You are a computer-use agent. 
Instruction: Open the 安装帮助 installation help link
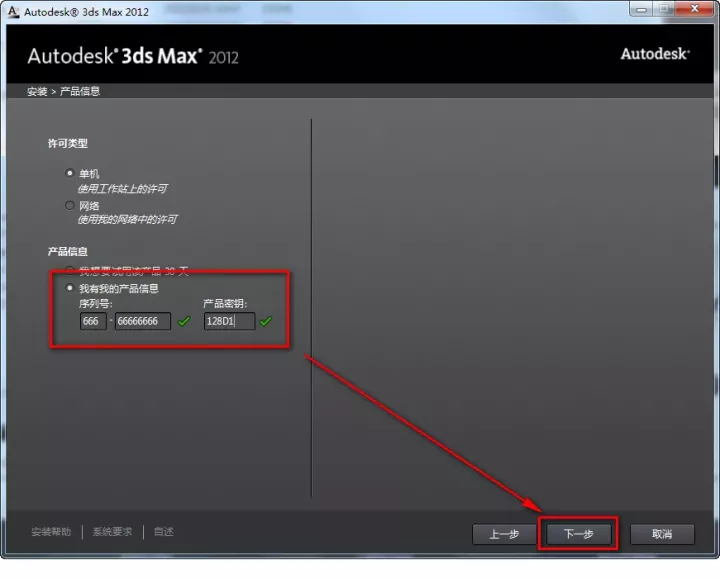(51, 532)
